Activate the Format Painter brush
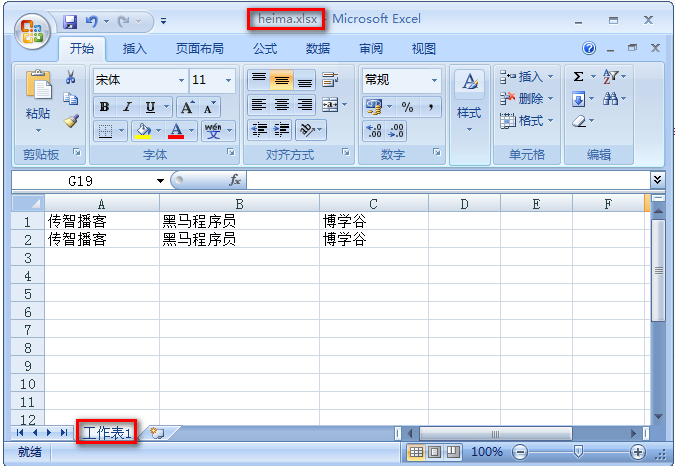The image size is (675, 466). tap(71, 121)
